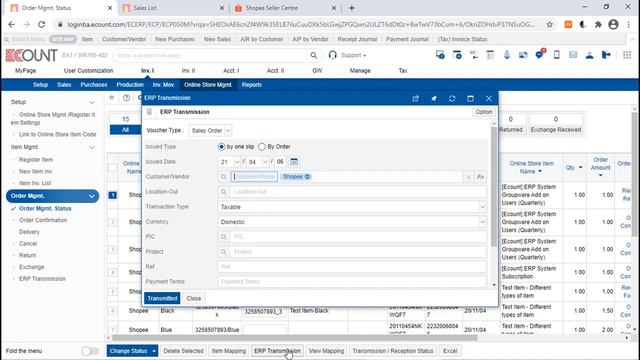Maximize the ERP Transmission dialog

click(470, 98)
